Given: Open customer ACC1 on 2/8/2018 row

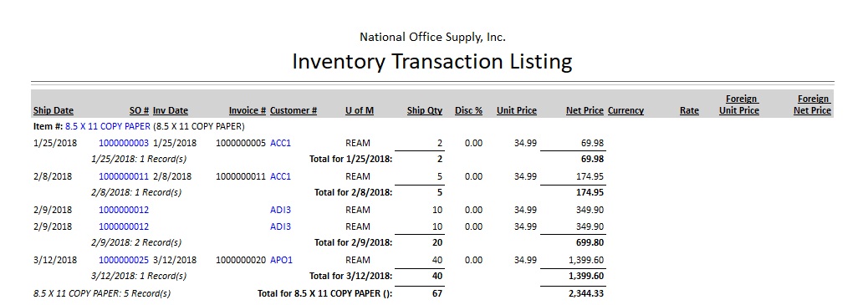Looking at the screenshot, I should pyautogui.click(x=280, y=176).
